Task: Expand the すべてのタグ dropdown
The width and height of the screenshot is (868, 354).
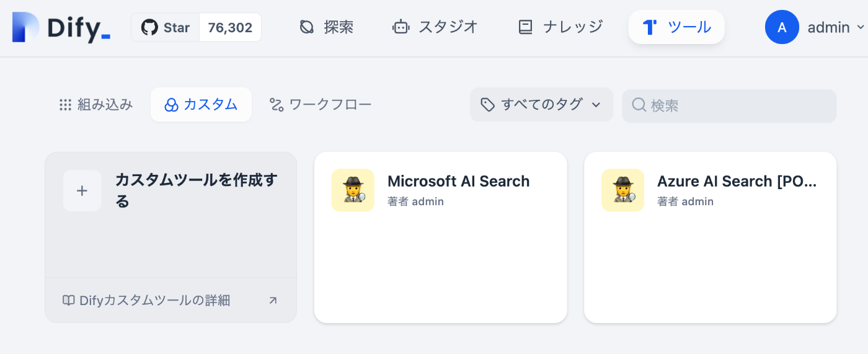Action: click(x=541, y=105)
